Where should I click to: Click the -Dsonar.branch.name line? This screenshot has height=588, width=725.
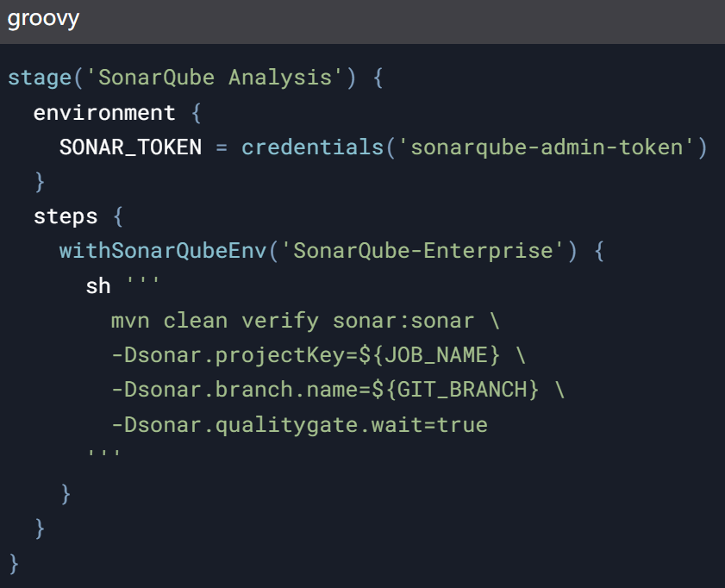(338, 390)
